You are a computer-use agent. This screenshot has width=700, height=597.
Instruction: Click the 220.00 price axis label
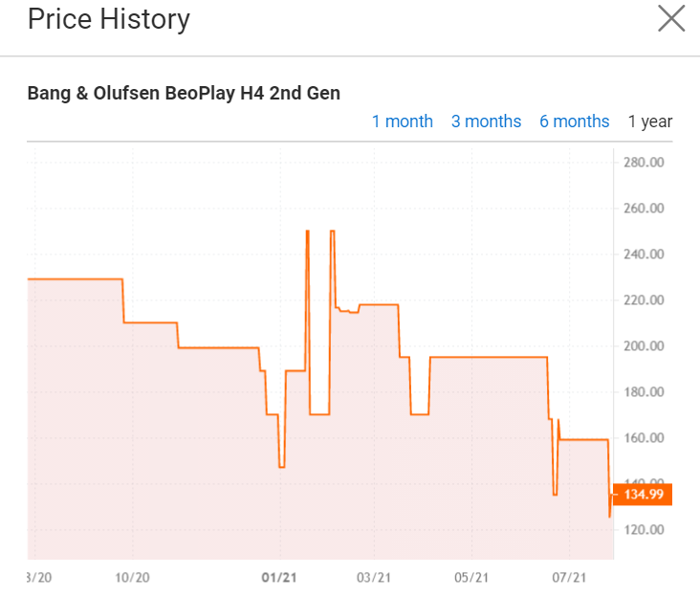tap(643, 300)
